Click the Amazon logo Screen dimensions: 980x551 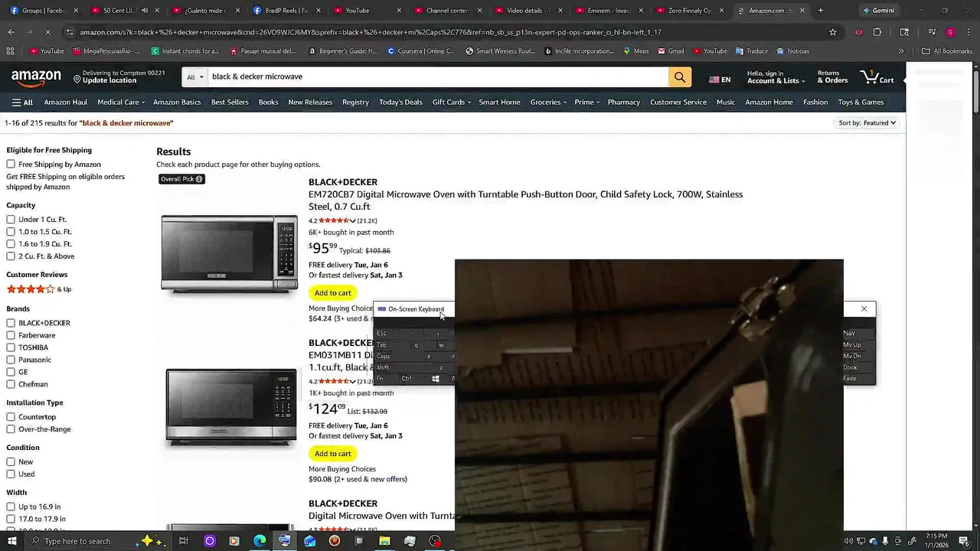(x=36, y=77)
